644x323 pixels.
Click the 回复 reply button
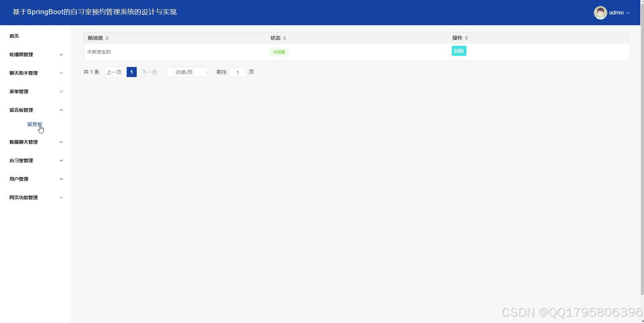[x=458, y=51]
